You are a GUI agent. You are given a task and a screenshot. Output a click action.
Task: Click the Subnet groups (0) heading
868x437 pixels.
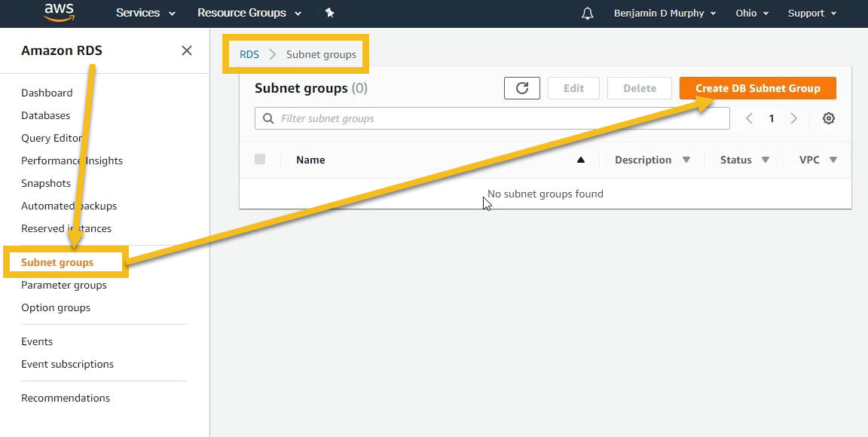click(x=311, y=88)
